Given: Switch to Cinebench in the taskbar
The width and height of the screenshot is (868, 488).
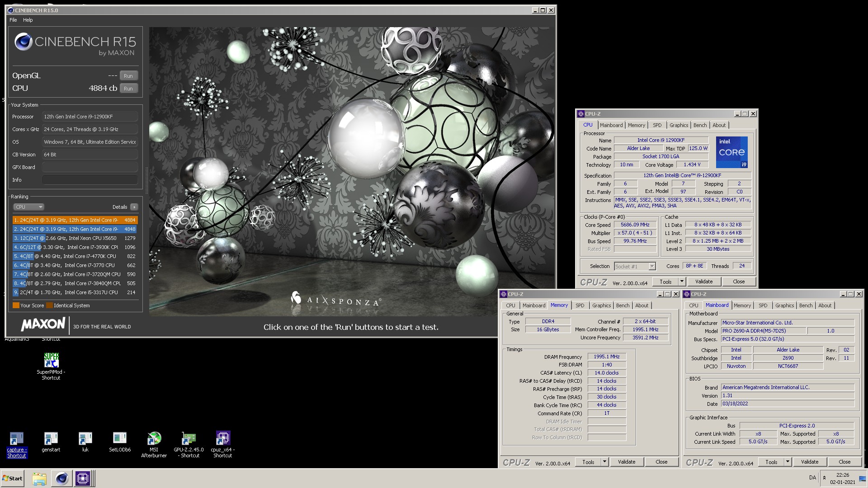Looking at the screenshot, I should click(x=61, y=479).
